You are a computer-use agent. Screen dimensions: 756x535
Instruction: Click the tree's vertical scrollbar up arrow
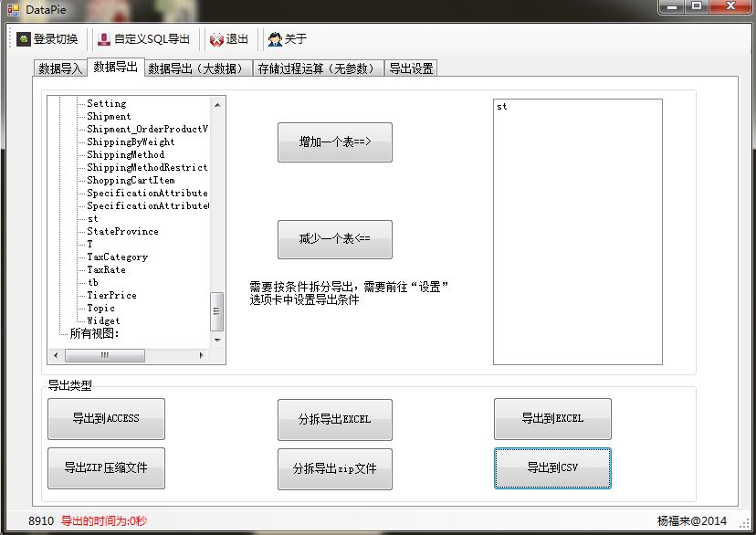pyautogui.click(x=217, y=104)
